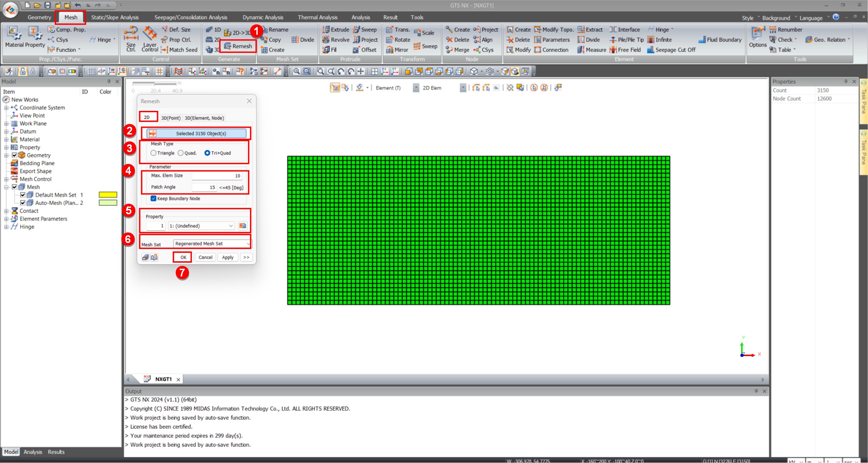Open the Geometry ribbon tab

(39, 17)
